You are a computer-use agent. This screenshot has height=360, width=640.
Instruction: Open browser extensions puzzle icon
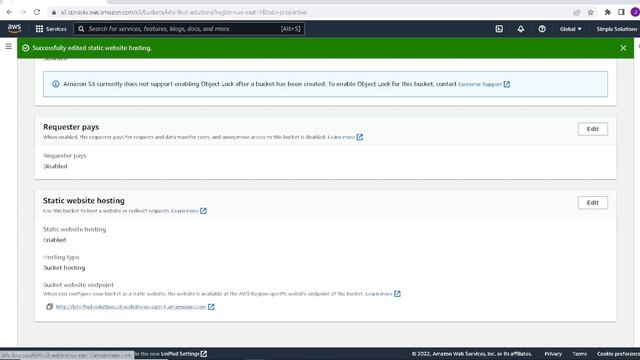pos(608,12)
